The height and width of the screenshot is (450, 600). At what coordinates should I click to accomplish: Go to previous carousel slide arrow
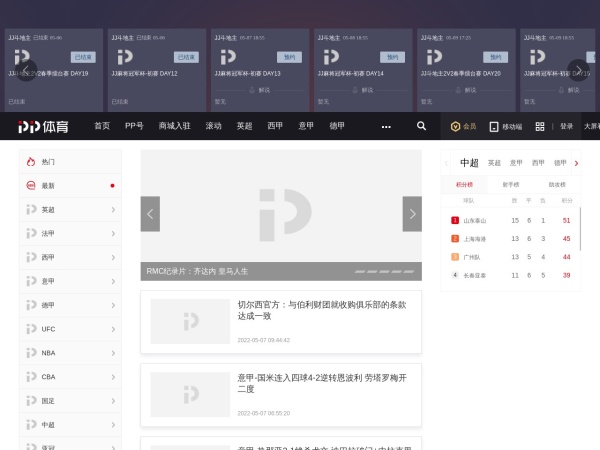(150, 214)
